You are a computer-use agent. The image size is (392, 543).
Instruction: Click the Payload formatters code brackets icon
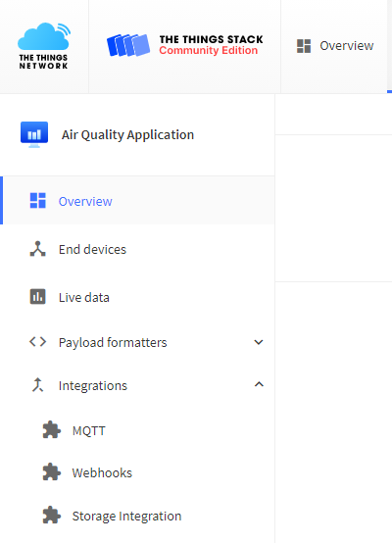[38, 342]
